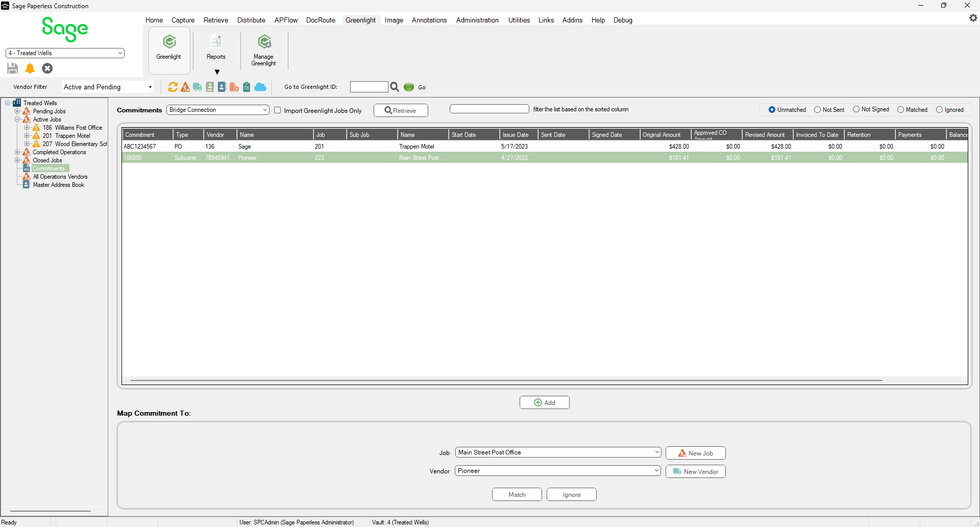The height and width of the screenshot is (527, 980).
Task: Open the APFlow menu
Action: tap(286, 20)
